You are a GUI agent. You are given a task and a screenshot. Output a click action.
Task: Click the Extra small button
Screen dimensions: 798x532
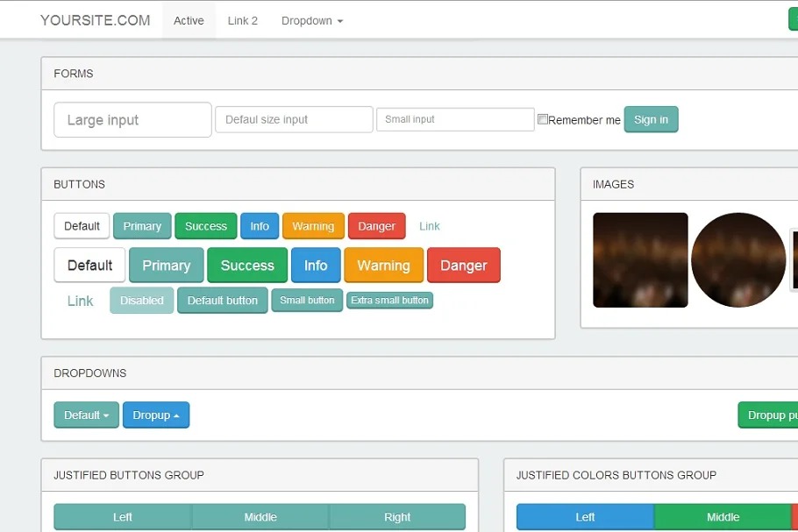click(389, 301)
